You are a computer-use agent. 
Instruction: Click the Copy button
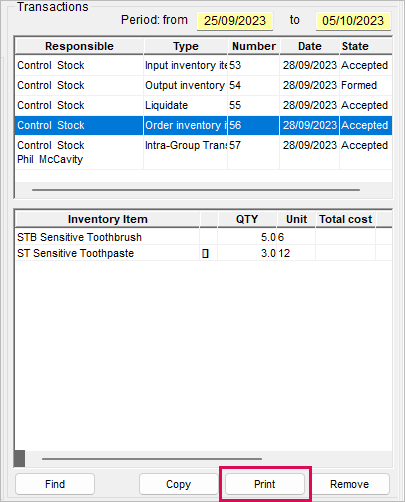(178, 484)
